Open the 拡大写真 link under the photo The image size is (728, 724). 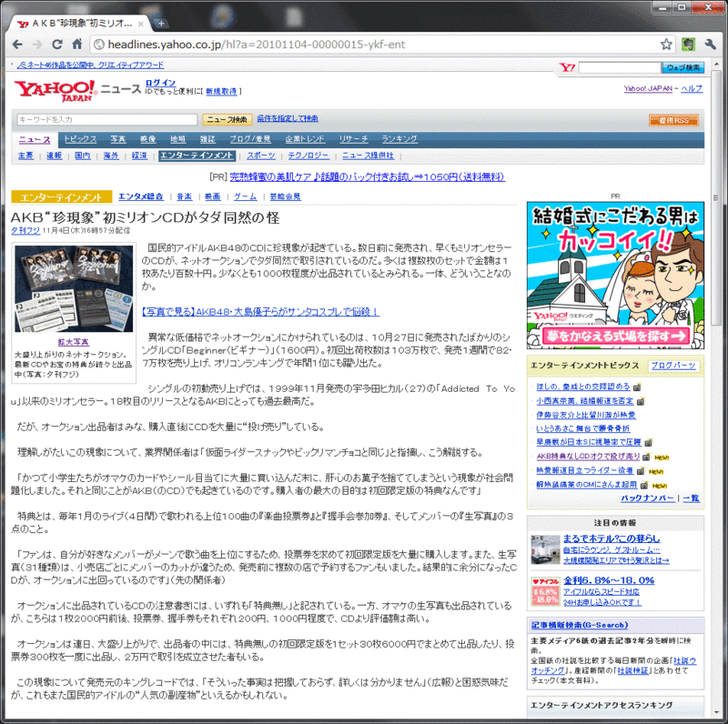coord(74,343)
